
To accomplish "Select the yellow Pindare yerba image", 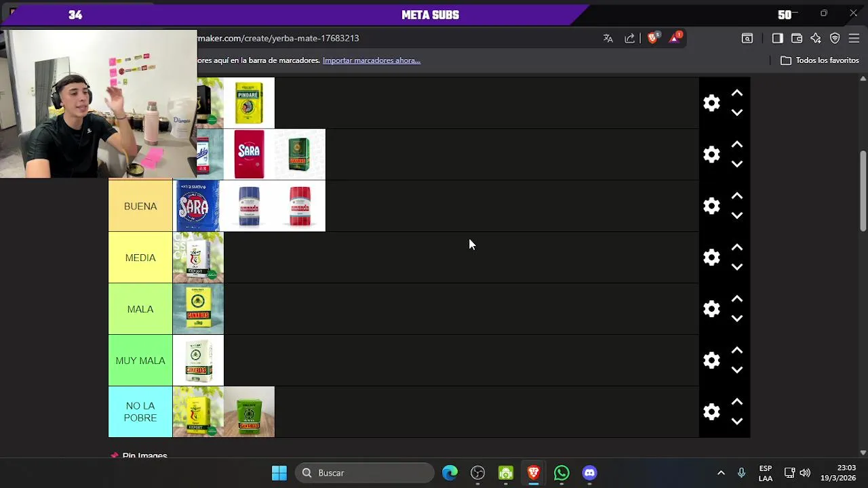I will click(249, 103).
